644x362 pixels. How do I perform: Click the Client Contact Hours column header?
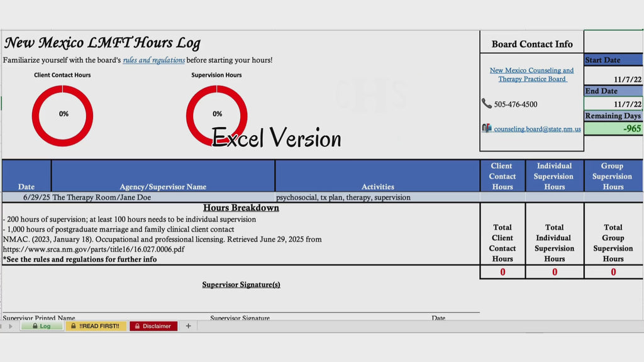[502, 176]
